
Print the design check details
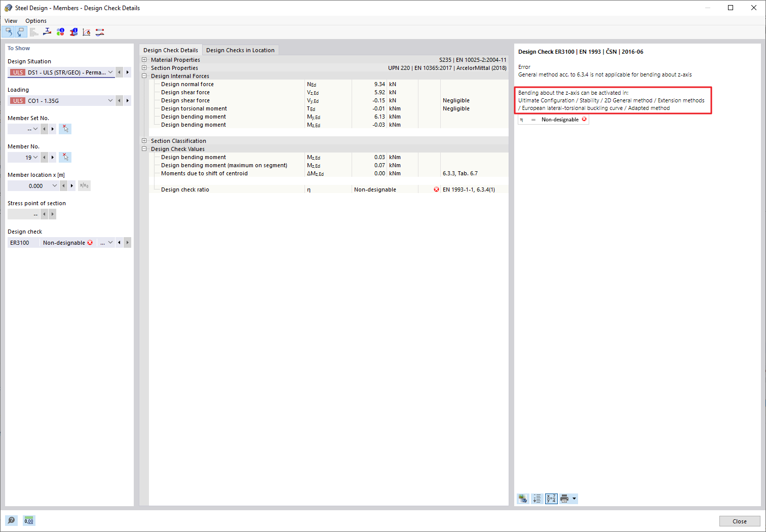coord(565,499)
